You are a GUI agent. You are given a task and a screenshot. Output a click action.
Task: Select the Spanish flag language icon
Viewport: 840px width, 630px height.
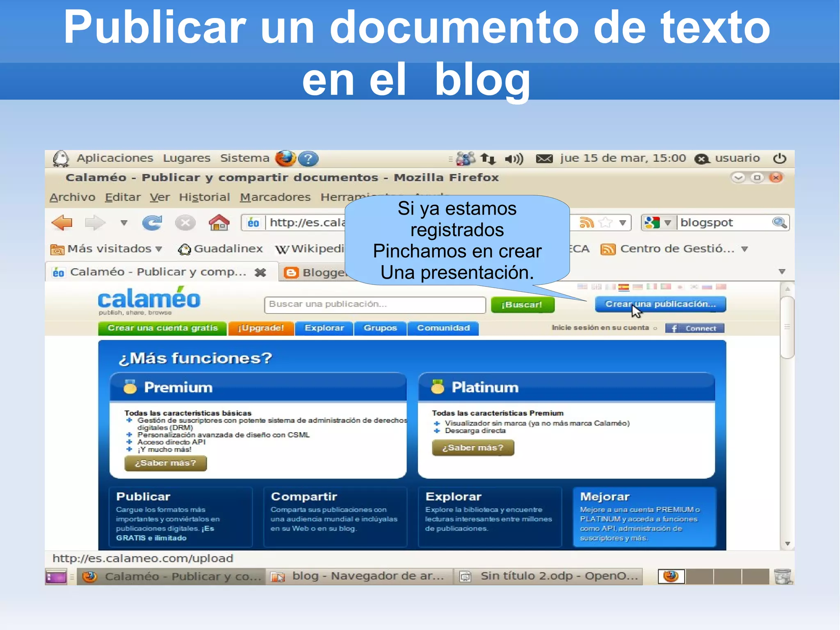click(623, 287)
